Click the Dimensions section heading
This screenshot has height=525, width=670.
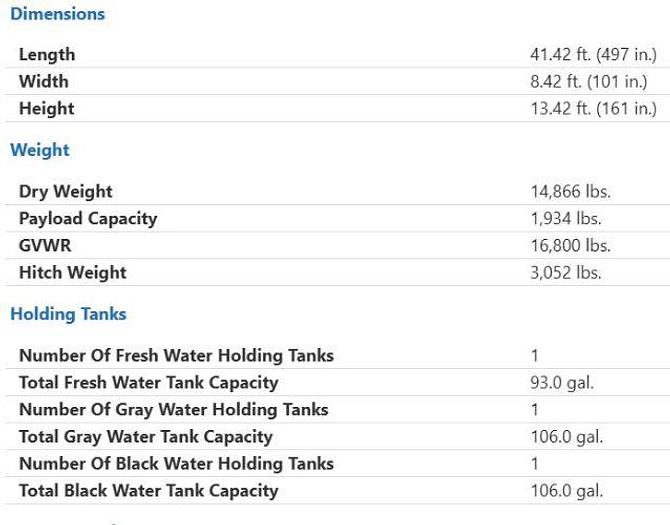coord(57,14)
